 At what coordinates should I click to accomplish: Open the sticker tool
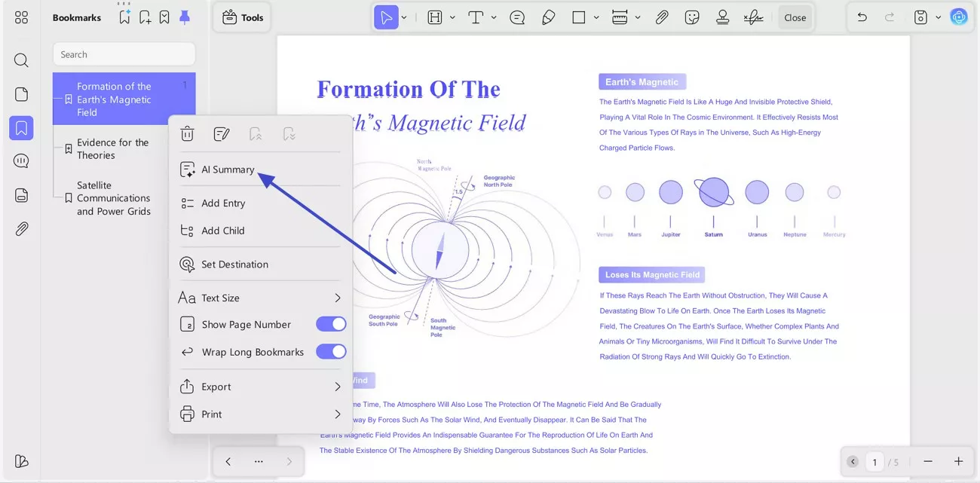(x=691, y=17)
